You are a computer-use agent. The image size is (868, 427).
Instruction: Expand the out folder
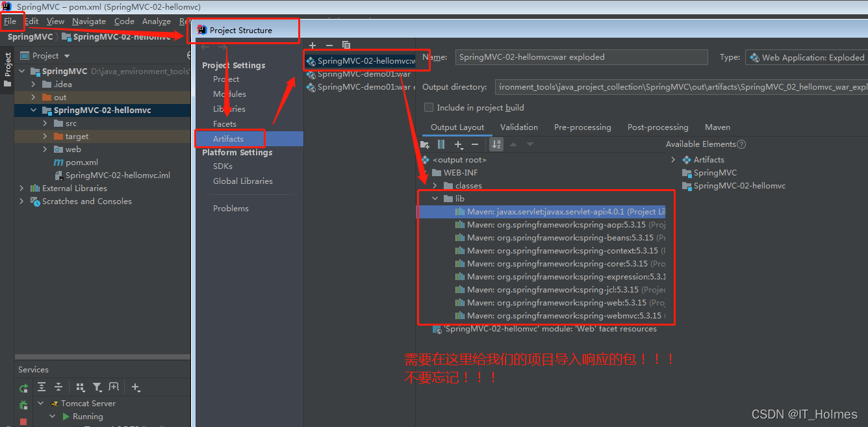34,97
